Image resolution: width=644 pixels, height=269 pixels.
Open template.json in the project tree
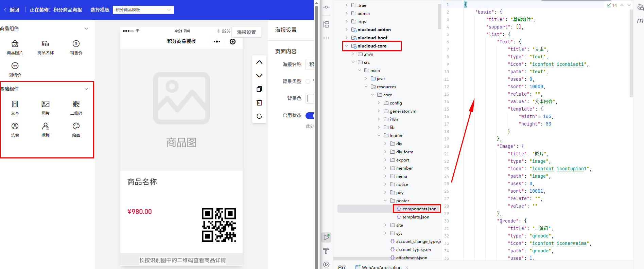click(x=415, y=217)
